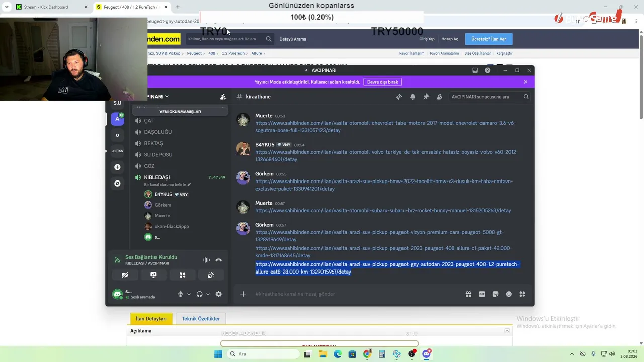Open the BMW X3 listing link
Viewport: 644px width, 362px height.
click(x=384, y=185)
